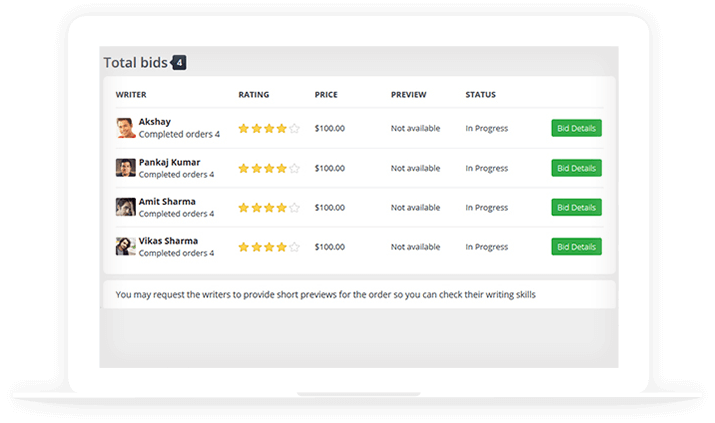This screenshot has height=423, width=715.
Task: Click 'In Progress' status in Pankaj Kumar's row
Action: [487, 168]
